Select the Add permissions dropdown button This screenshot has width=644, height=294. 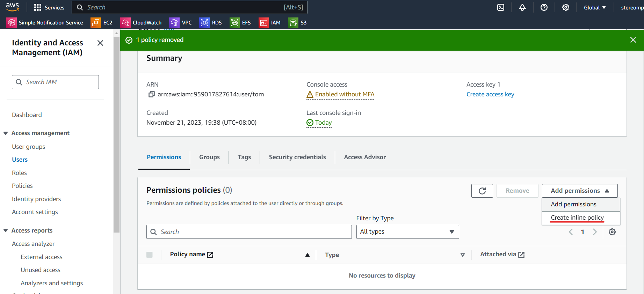click(x=580, y=191)
